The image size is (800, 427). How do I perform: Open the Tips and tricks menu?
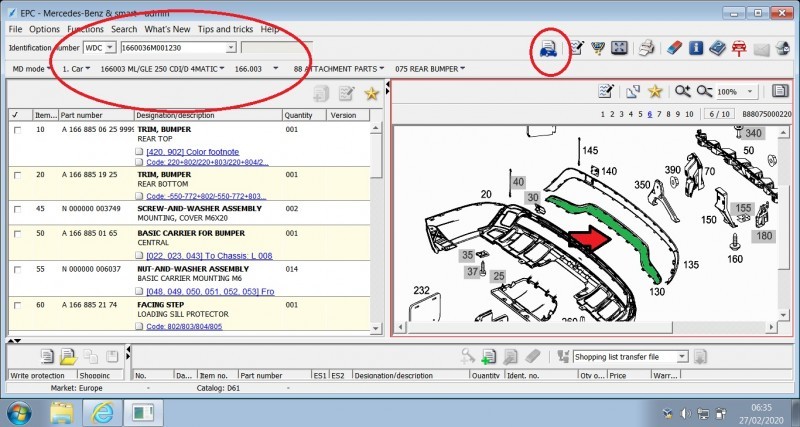pyautogui.click(x=226, y=29)
